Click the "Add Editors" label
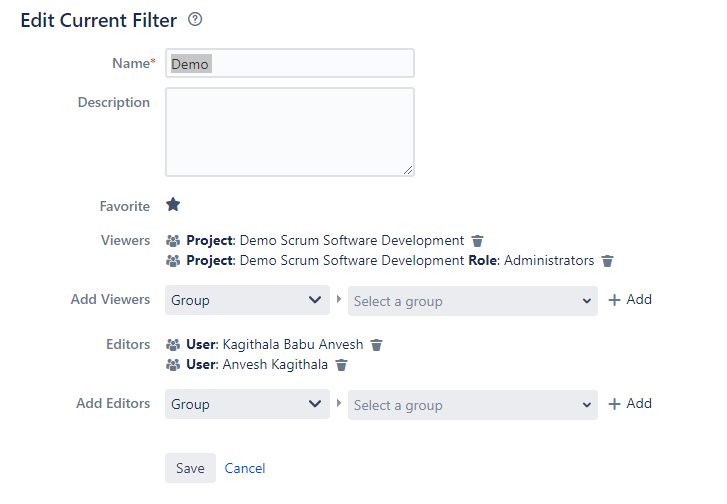The height and width of the screenshot is (504, 727). (x=113, y=403)
